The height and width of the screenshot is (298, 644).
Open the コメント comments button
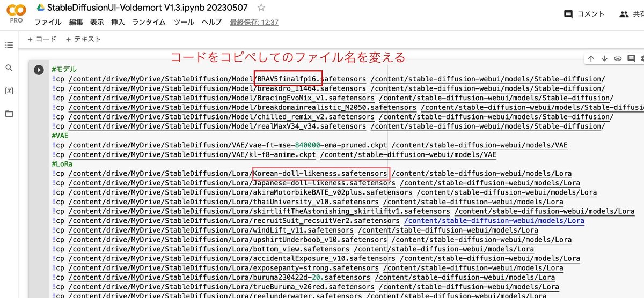click(584, 14)
